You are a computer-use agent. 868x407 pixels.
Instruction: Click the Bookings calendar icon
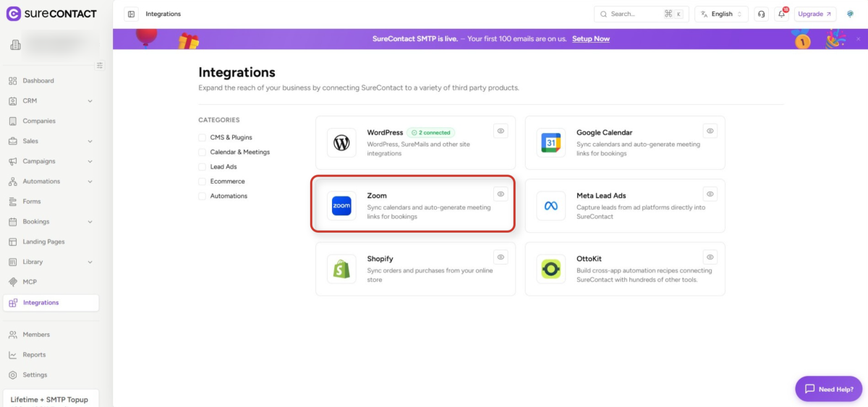click(x=13, y=222)
